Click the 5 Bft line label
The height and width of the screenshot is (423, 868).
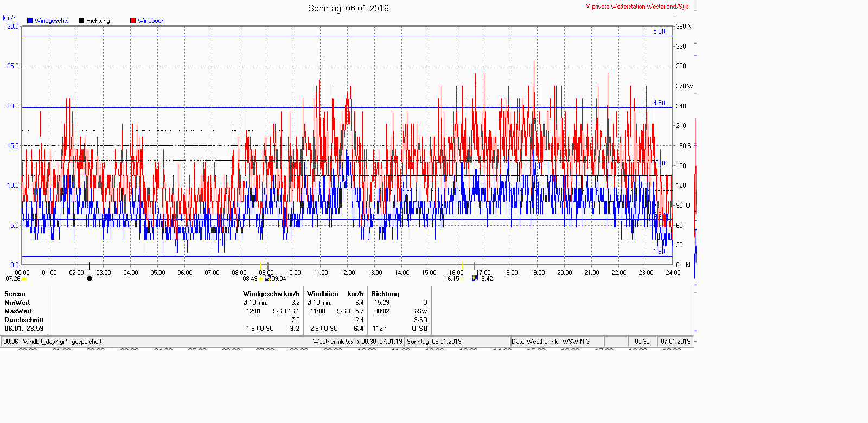click(x=659, y=31)
